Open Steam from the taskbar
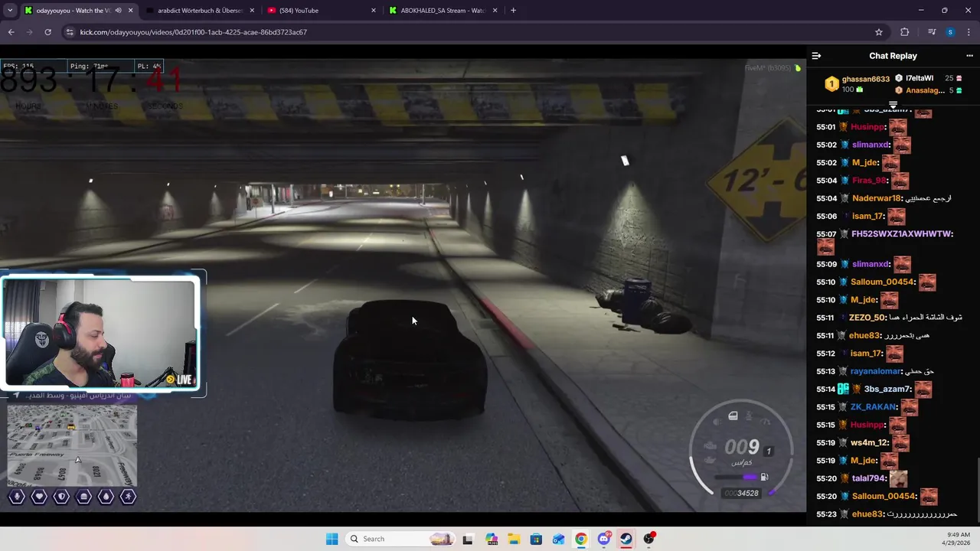Image resolution: width=980 pixels, height=551 pixels. 626,539
